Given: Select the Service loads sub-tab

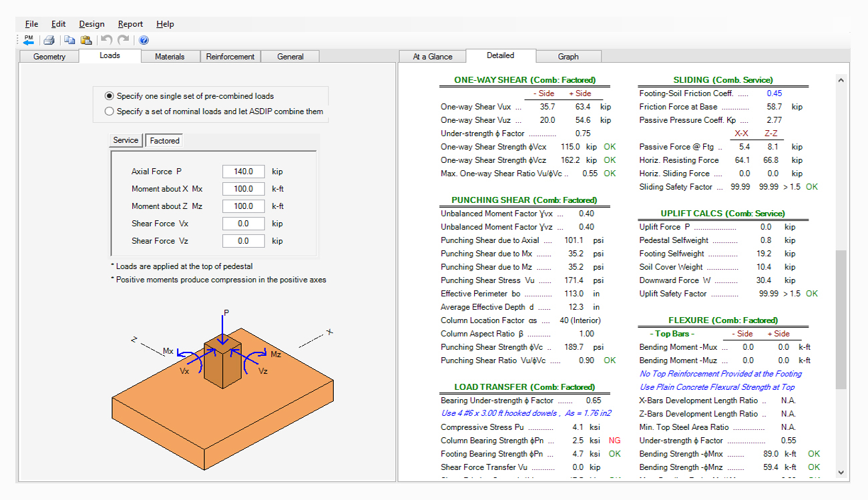Looking at the screenshot, I should click(126, 140).
